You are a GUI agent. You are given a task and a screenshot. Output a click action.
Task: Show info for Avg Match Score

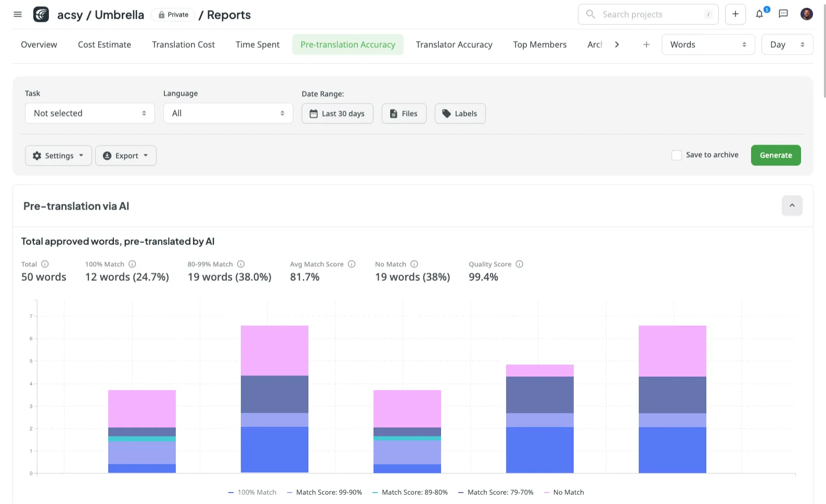pos(352,264)
